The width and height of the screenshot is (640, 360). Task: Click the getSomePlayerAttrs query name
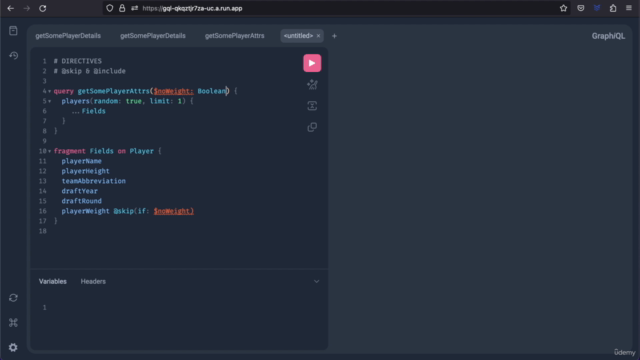tap(113, 91)
